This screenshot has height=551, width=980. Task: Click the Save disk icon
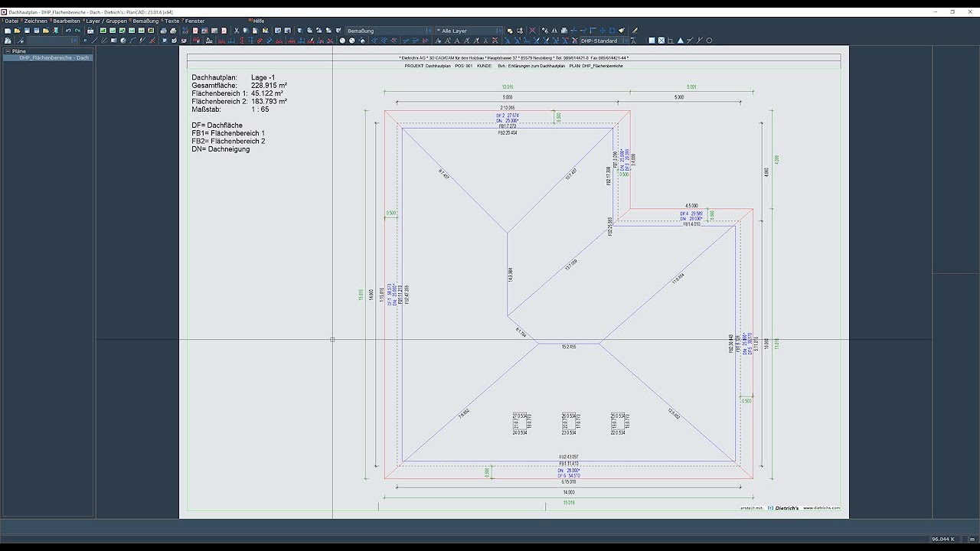(x=27, y=31)
